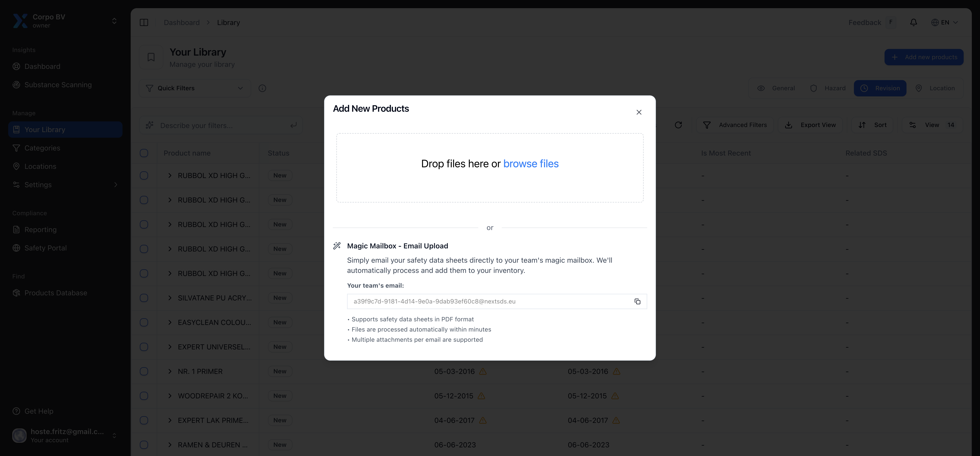Open Export View
This screenshot has height=456, width=980.
pyautogui.click(x=811, y=125)
